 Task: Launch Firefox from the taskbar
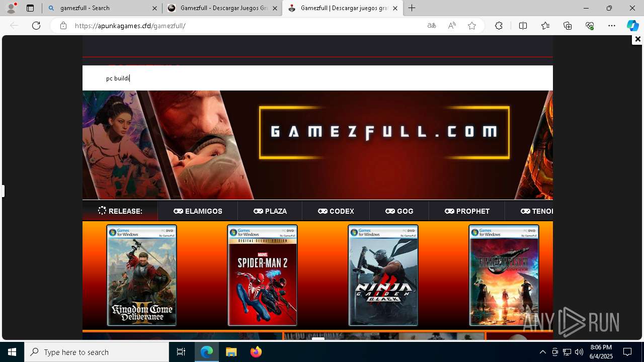(256, 352)
